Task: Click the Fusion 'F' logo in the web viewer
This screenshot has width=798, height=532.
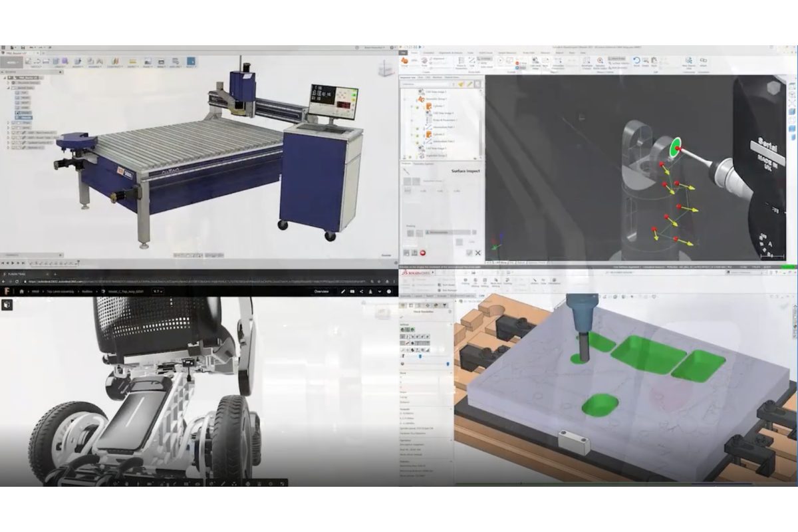Action: 5,291
